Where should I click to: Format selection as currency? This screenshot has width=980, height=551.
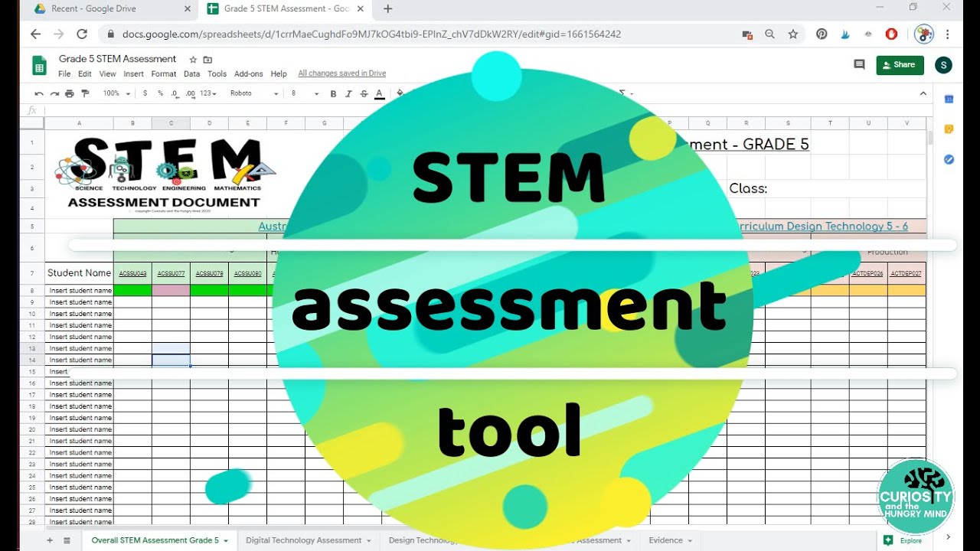(x=145, y=93)
